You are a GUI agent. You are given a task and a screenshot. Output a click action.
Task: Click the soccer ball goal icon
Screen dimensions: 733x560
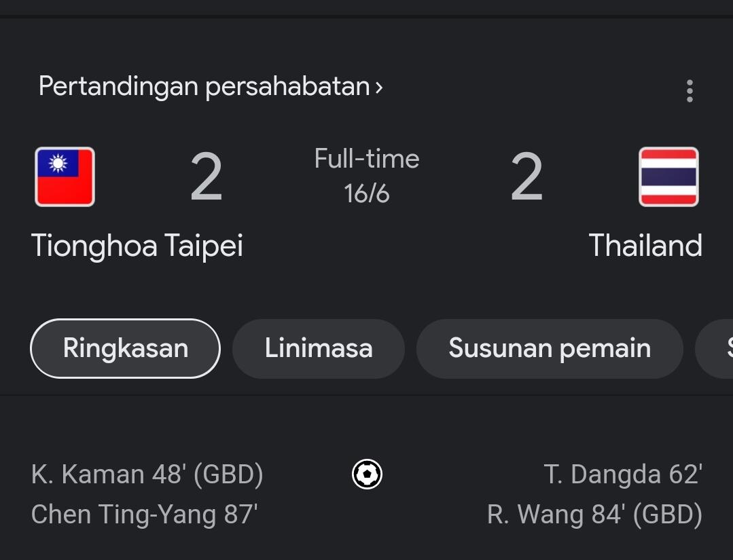coord(367,474)
